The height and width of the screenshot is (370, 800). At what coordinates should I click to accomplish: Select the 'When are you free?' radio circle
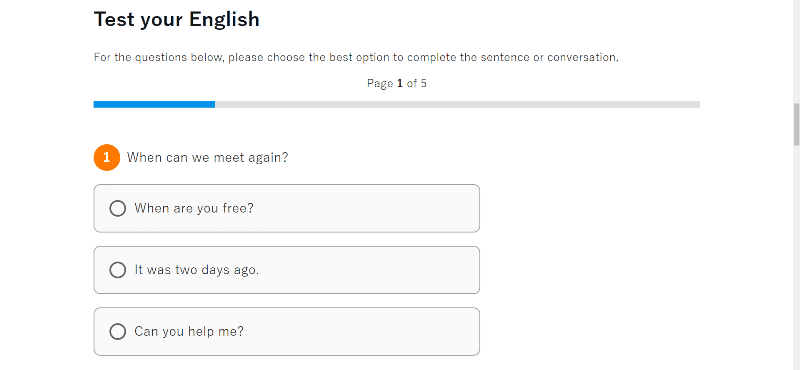[117, 208]
